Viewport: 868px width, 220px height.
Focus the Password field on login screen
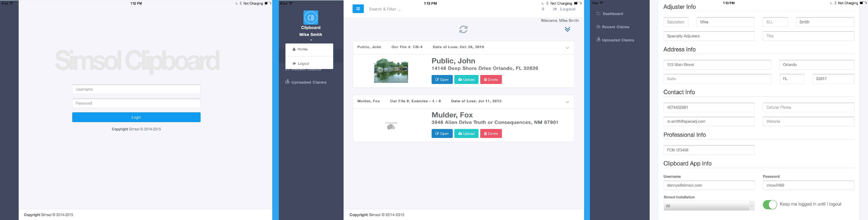click(x=136, y=103)
